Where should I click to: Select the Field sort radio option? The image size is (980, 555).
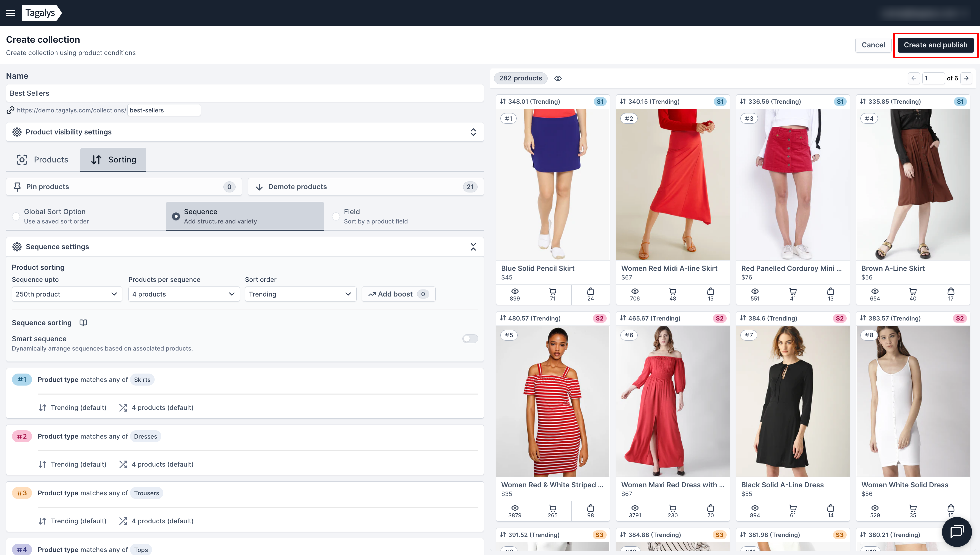(336, 216)
